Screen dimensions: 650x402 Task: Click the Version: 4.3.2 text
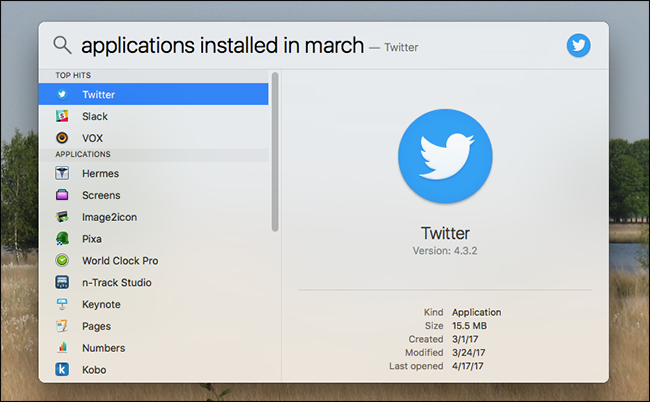[x=445, y=251]
